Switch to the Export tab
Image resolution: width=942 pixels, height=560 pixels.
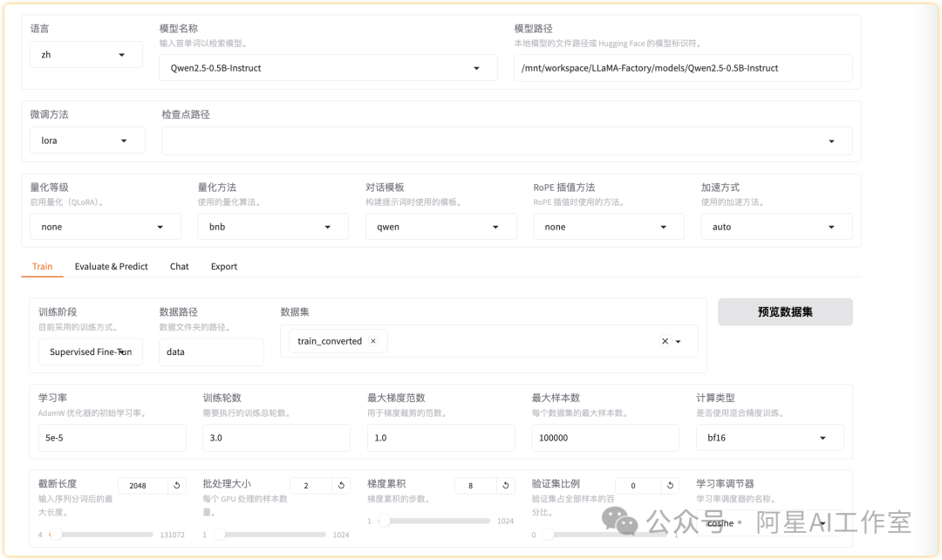click(x=224, y=266)
